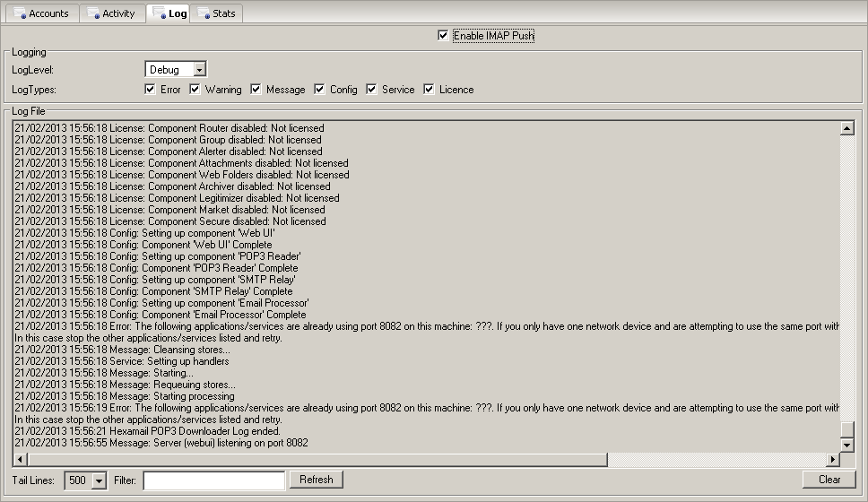Click the Clear log button

pos(829,480)
